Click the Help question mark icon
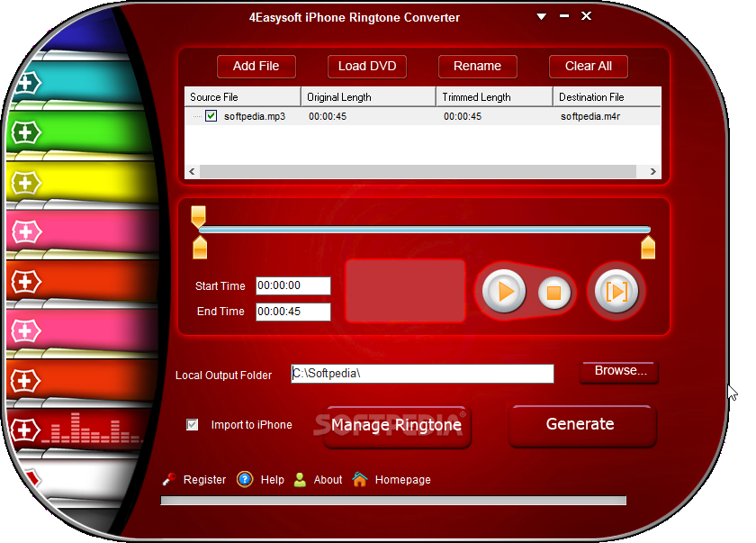Image resolution: width=756 pixels, height=543 pixels. (x=245, y=479)
